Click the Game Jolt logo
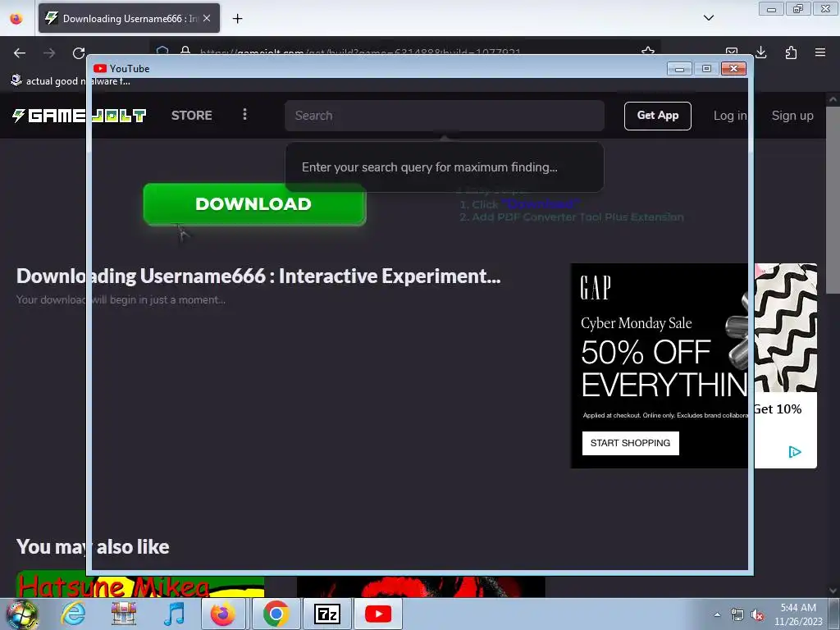Image resolution: width=840 pixels, height=630 pixels. pos(80,115)
